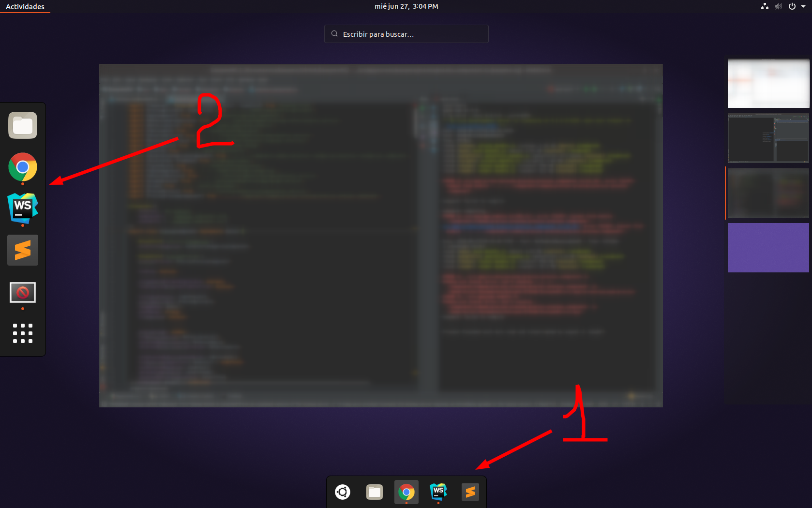Switch to the third active workspace thumbnail
Screen dimensions: 812x508
coord(768,193)
